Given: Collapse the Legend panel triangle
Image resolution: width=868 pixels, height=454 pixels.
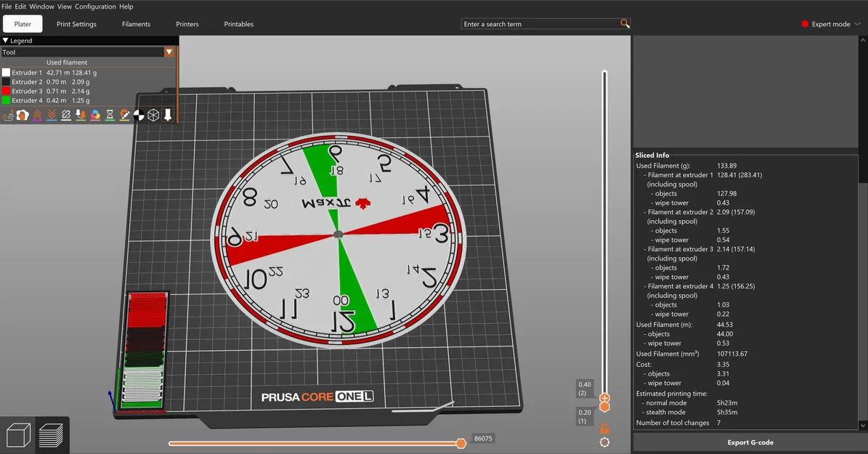Looking at the screenshot, I should pos(5,41).
